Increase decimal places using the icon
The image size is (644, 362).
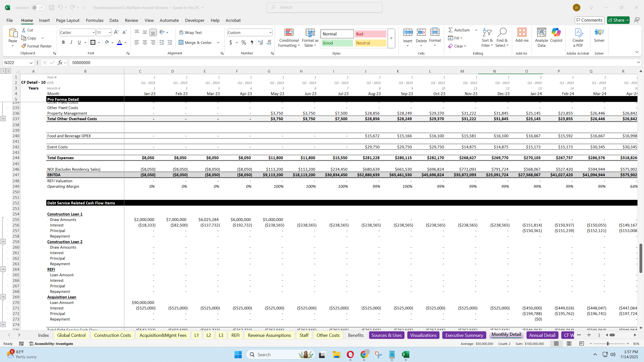pos(260,42)
